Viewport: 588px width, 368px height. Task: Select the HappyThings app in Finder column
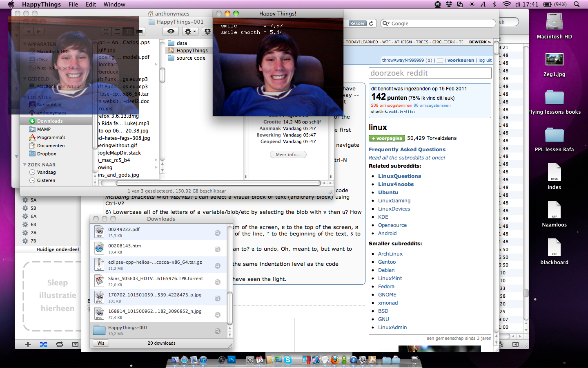(192, 51)
